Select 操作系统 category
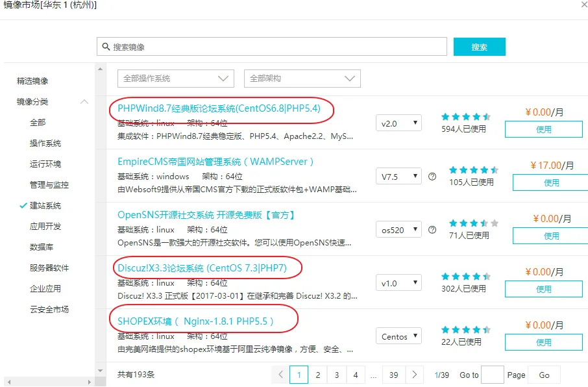Screen dimensions: 588x387 click(45, 144)
